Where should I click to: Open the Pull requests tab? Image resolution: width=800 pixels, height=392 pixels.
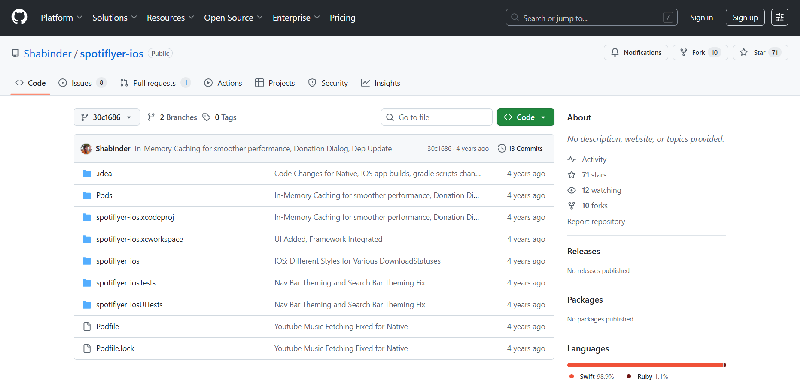[x=155, y=83]
